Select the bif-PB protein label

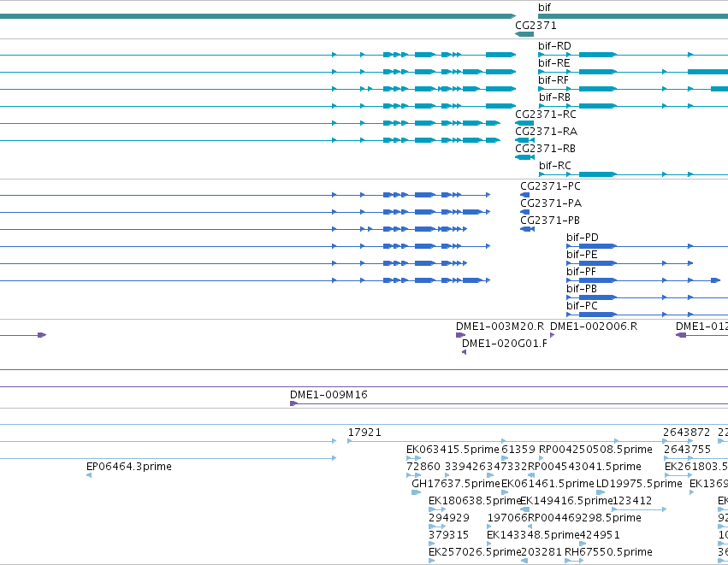pyautogui.click(x=581, y=289)
